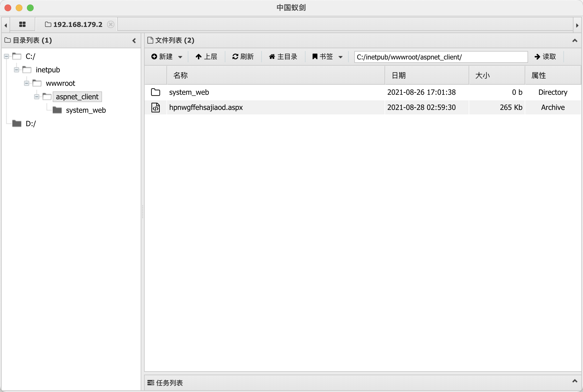Click the path input field

(x=441, y=57)
